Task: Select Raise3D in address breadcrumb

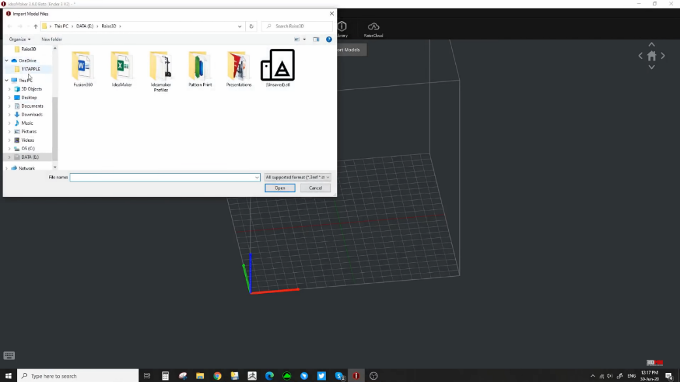Action: 108,26
